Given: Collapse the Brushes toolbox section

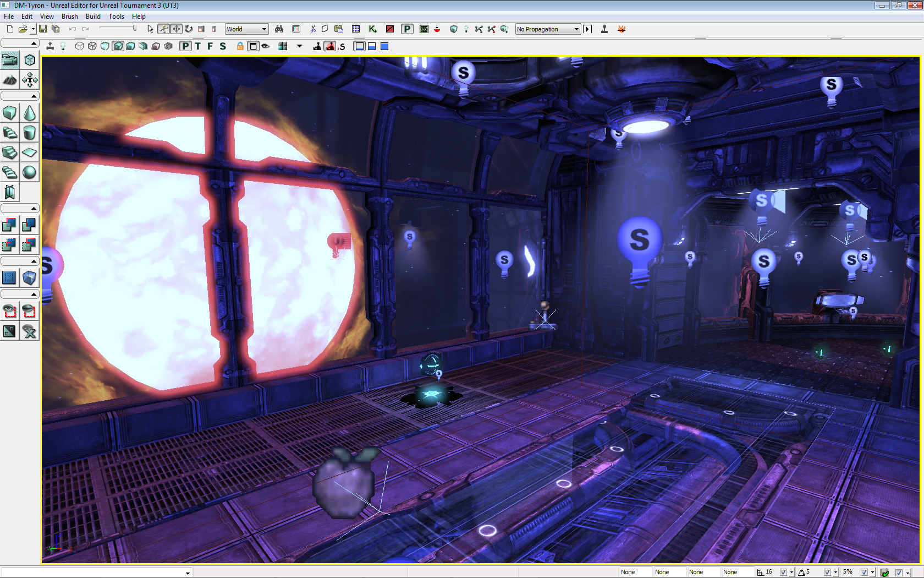Looking at the screenshot, I should click(20, 96).
